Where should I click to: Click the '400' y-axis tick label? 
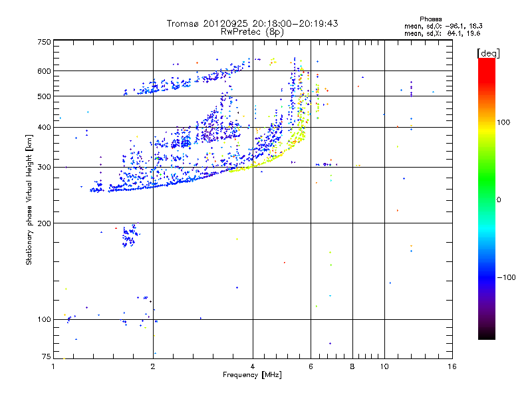[x=45, y=127]
